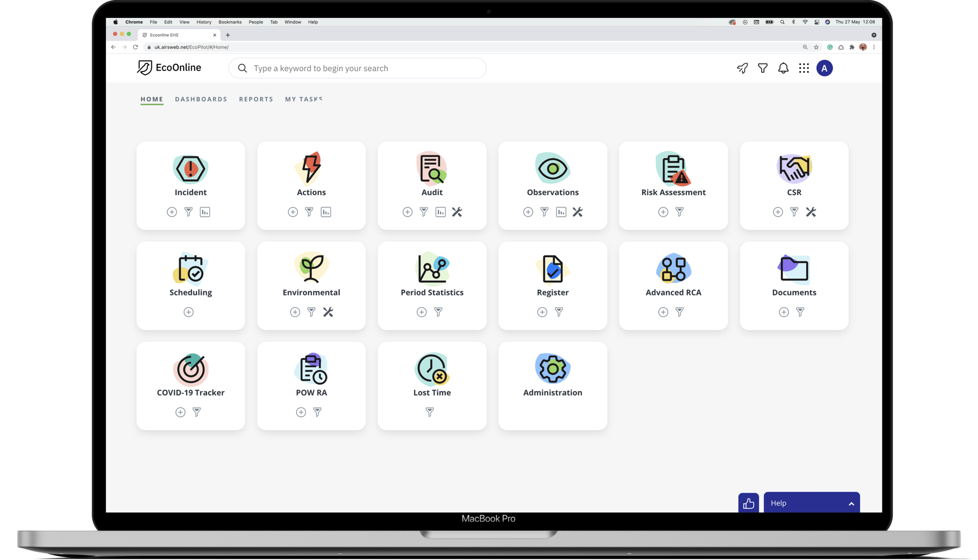Switch to the DASHBOARDS tab
The height and width of the screenshot is (560, 978).
(x=201, y=99)
